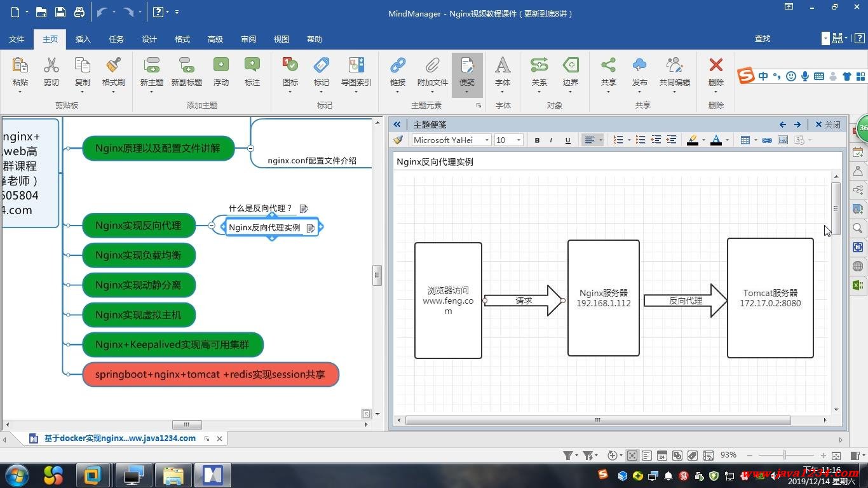This screenshot has height=488, width=868.
Task: Collapse the Nginx实现反向代理 topic branch
Action: (212, 226)
